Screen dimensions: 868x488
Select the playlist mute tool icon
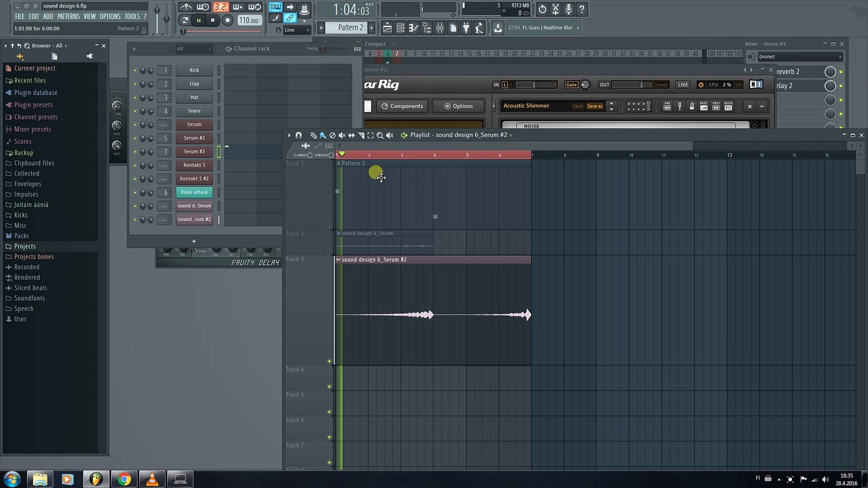(x=342, y=136)
